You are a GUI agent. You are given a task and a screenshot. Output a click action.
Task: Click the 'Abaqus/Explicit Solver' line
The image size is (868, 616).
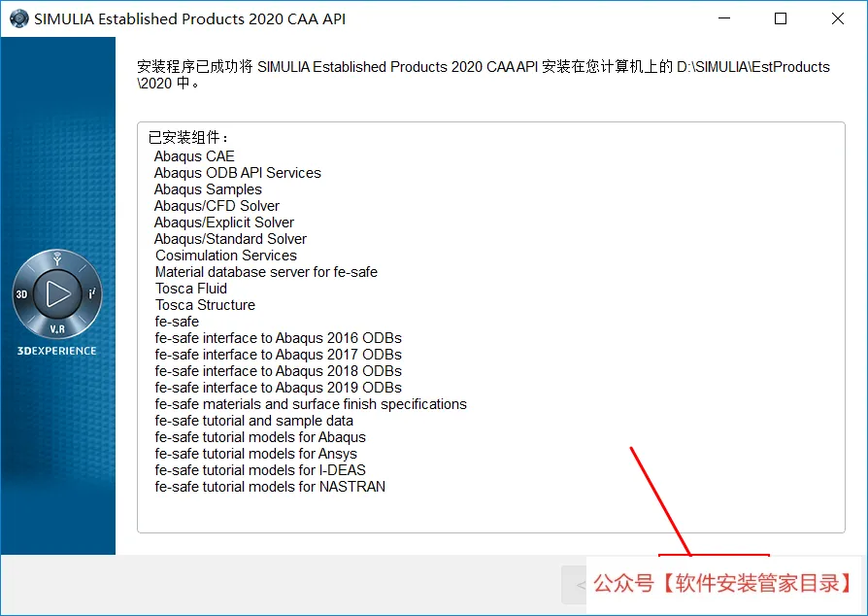tap(223, 222)
